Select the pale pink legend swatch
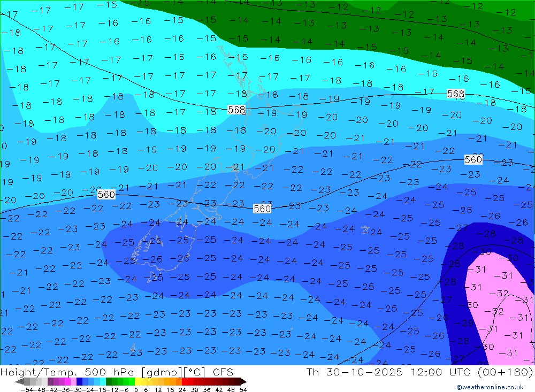 coord(73,381)
